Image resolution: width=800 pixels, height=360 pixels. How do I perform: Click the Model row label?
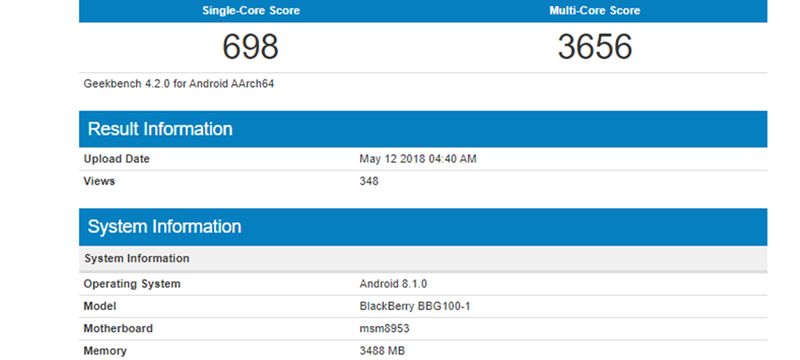(x=99, y=306)
